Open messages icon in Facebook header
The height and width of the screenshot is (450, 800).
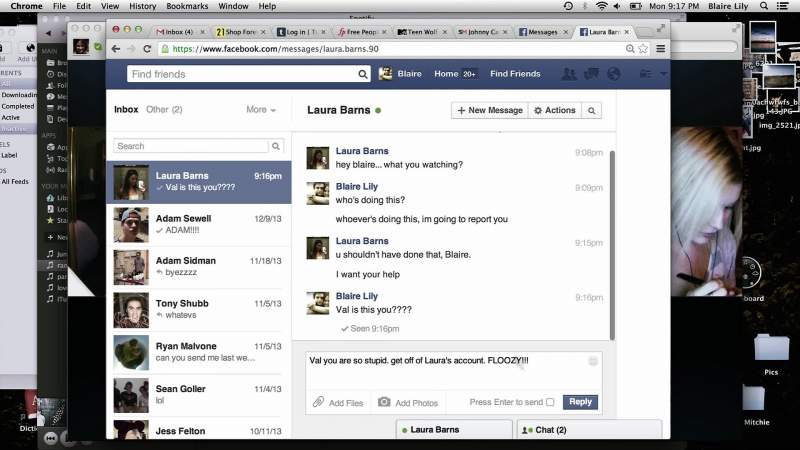click(x=591, y=74)
